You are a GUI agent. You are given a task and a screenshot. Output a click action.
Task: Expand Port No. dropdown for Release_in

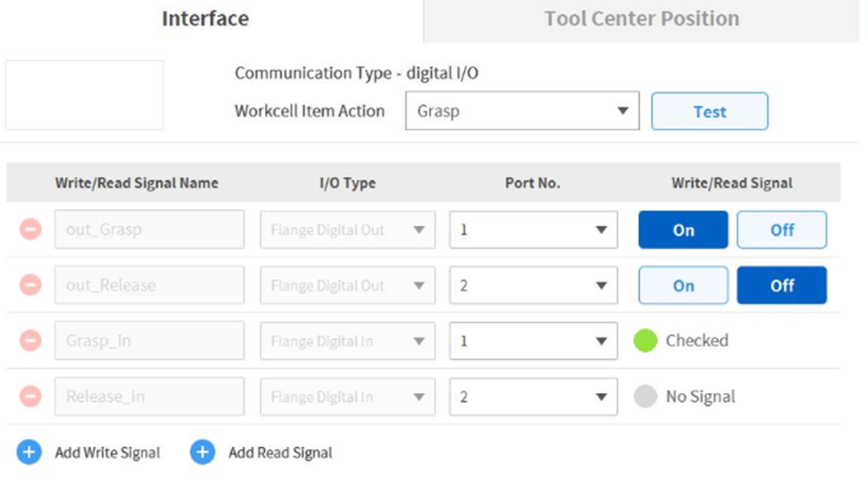coord(533,397)
